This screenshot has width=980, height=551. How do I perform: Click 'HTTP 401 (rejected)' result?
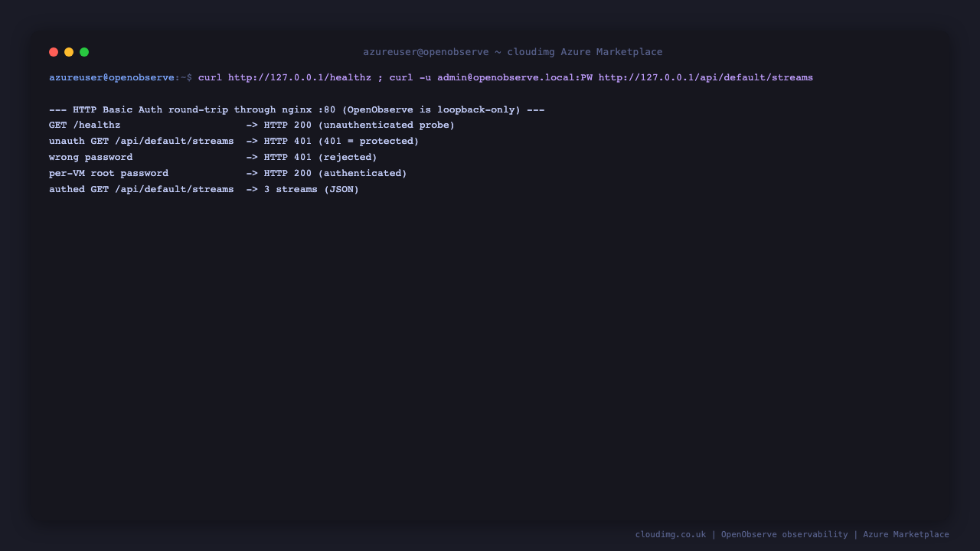[x=321, y=158]
